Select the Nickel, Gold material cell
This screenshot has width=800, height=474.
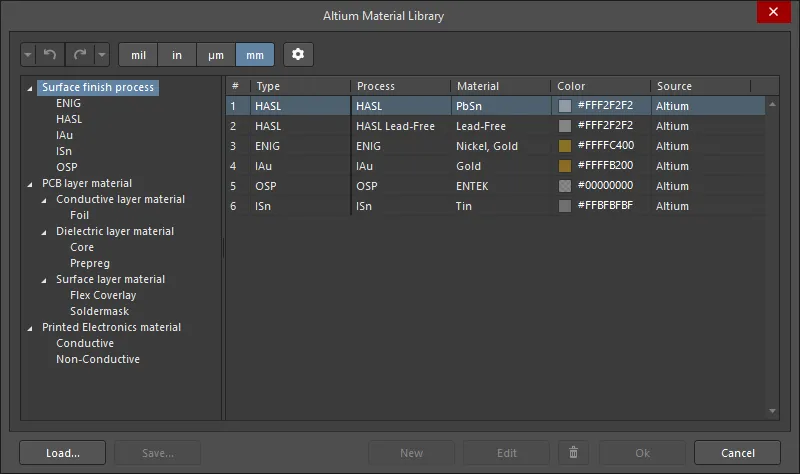click(x=501, y=146)
